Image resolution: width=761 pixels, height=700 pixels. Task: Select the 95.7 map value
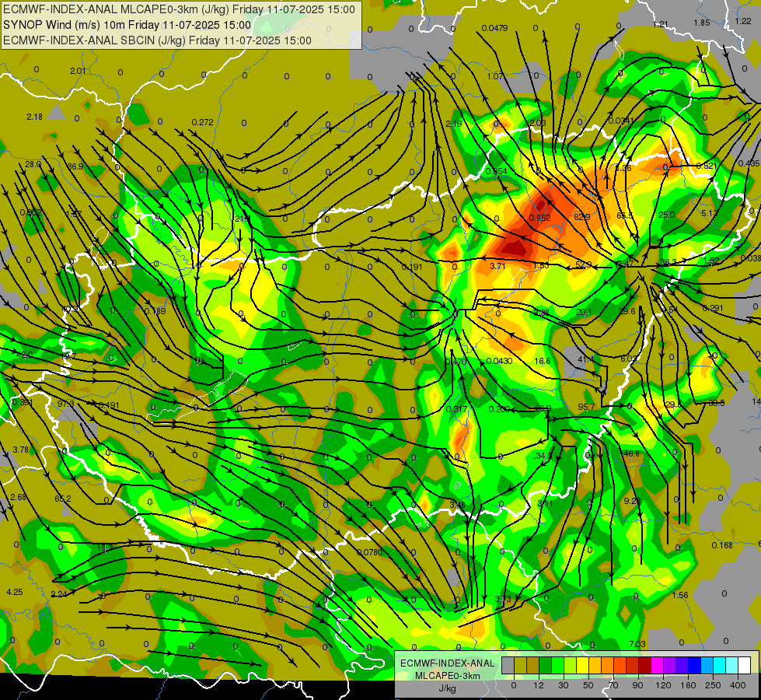pos(586,407)
